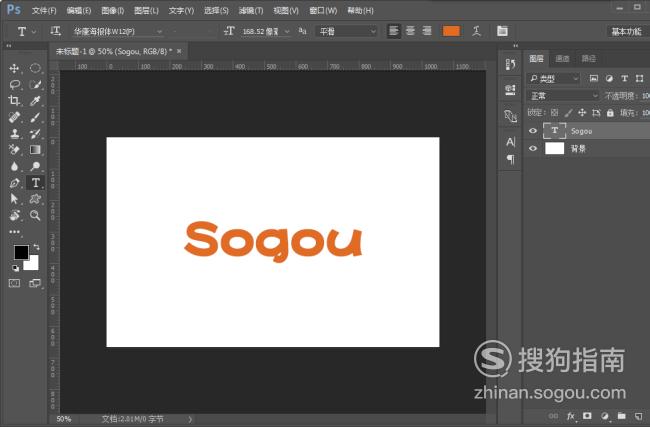The image size is (650, 427).
Task: Lock layer position
Action: (x=582, y=113)
